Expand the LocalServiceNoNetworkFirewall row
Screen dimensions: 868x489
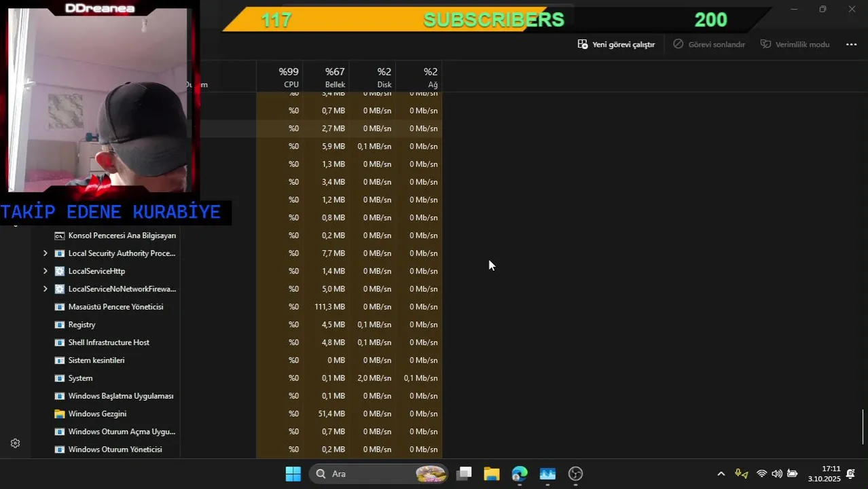pyautogui.click(x=46, y=289)
